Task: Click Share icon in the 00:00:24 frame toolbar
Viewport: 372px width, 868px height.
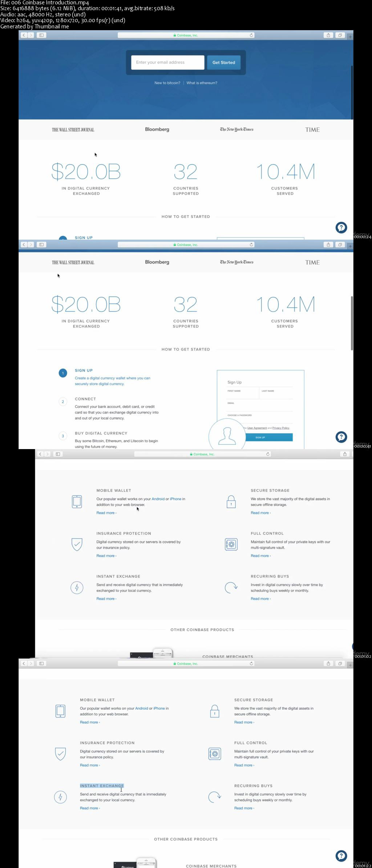Action: 328,35
